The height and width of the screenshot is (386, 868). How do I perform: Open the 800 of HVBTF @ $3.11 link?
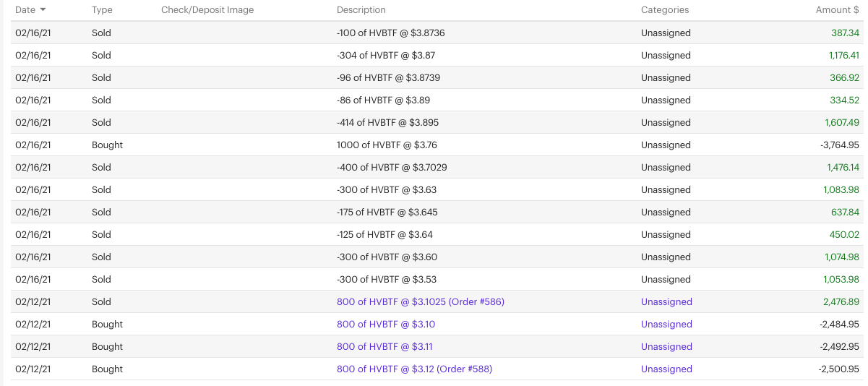384,347
